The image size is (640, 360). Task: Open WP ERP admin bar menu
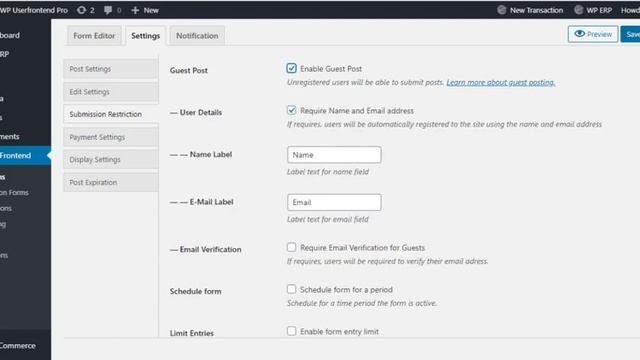[x=593, y=10]
